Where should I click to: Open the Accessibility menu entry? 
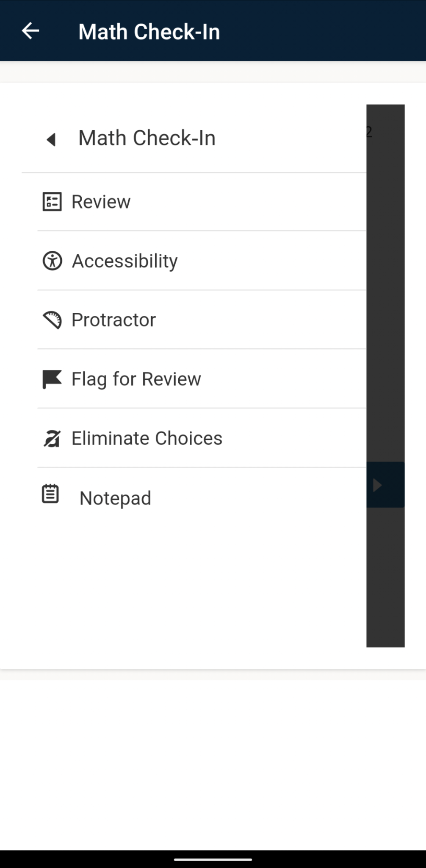click(124, 261)
